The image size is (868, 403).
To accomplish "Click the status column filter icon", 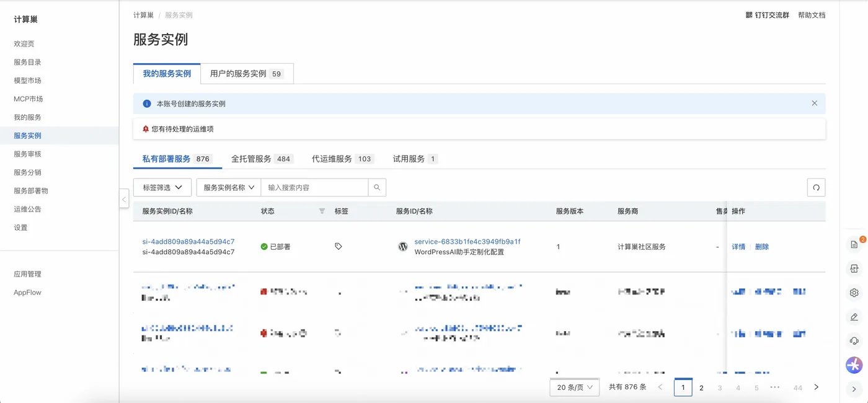I will [x=322, y=211].
